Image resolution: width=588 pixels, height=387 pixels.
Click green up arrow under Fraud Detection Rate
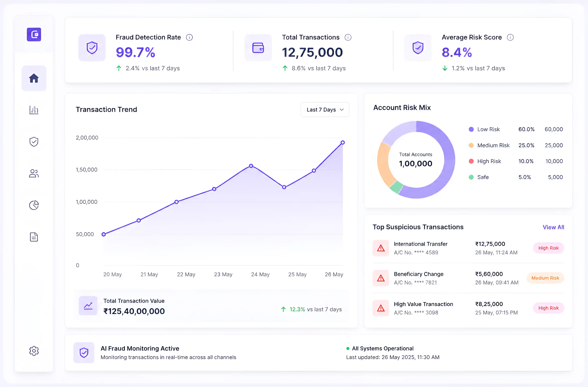[x=119, y=68]
